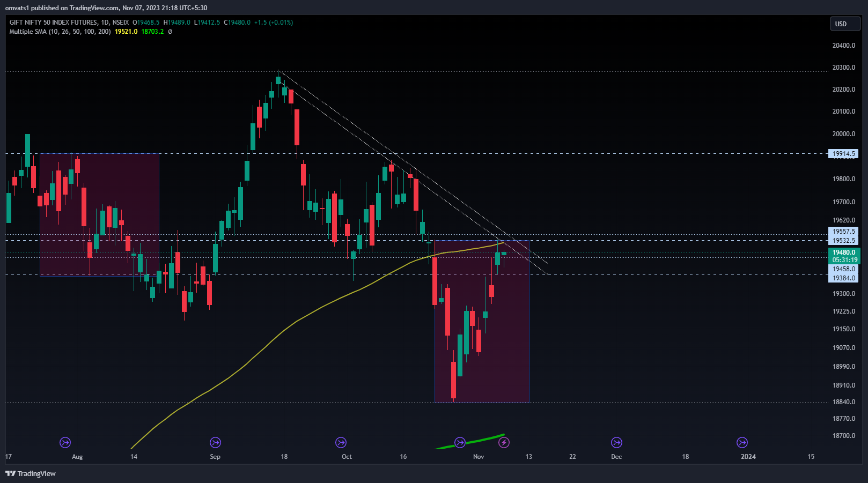Click 20200.0 on the price axis
This screenshot has height=483, width=868.
(x=844, y=90)
